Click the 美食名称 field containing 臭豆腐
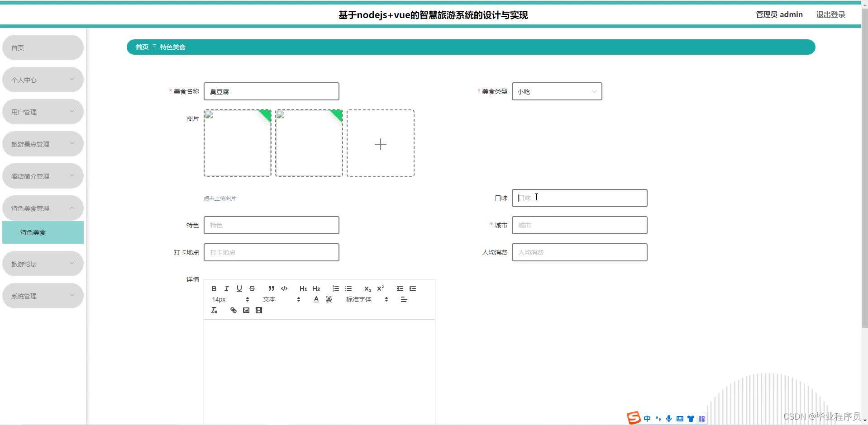Image resolution: width=868 pixels, height=425 pixels. (x=272, y=91)
